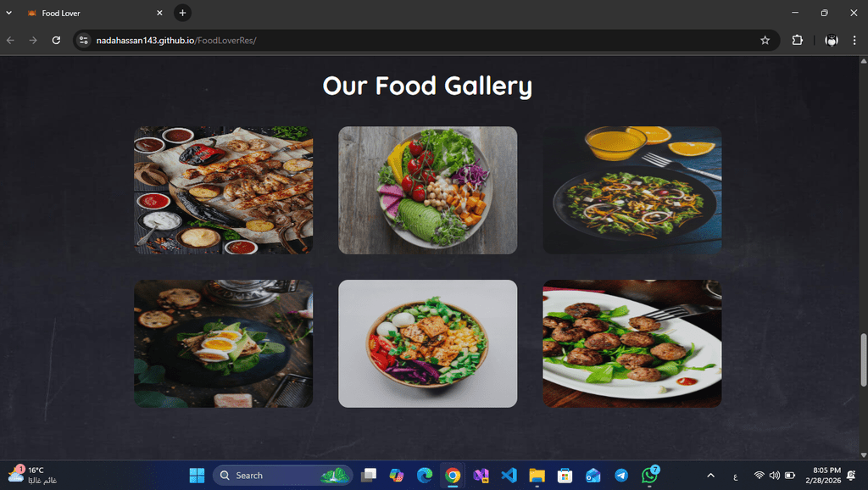Select the Food Lover tab
Image resolution: width=868 pixels, height=490 pixels.
tap(94, 13)
